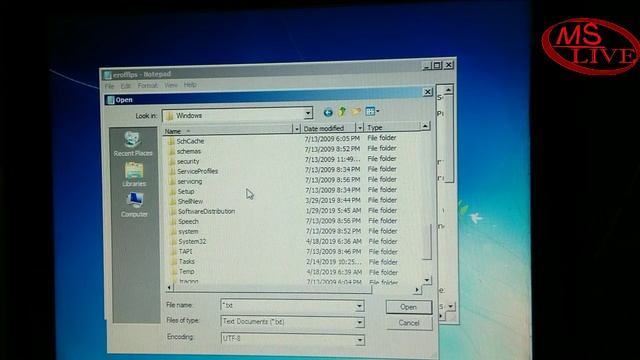Open the View menu icon in toolbar

click(x=372, y=111)
